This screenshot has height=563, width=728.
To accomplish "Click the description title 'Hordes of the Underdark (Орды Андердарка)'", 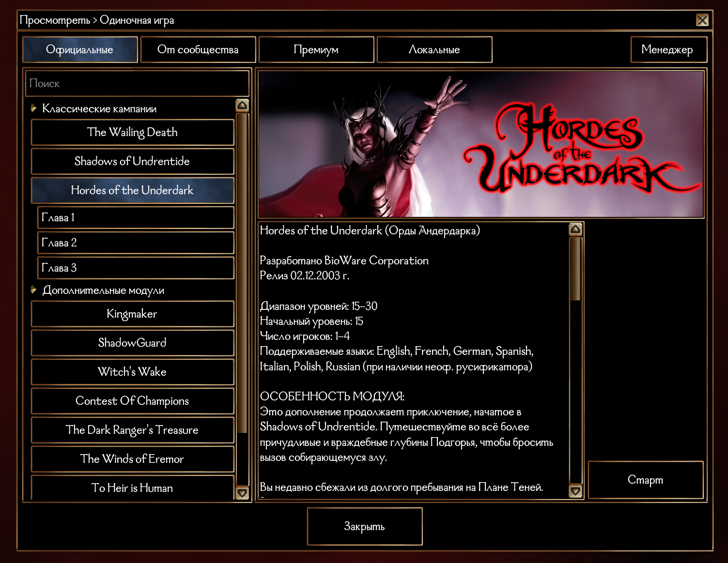I will click(370, 230).
